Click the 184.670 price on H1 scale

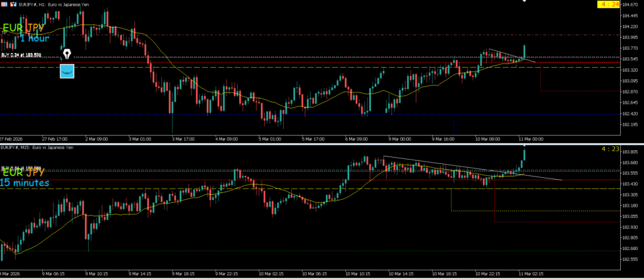(x=631, y=5)
